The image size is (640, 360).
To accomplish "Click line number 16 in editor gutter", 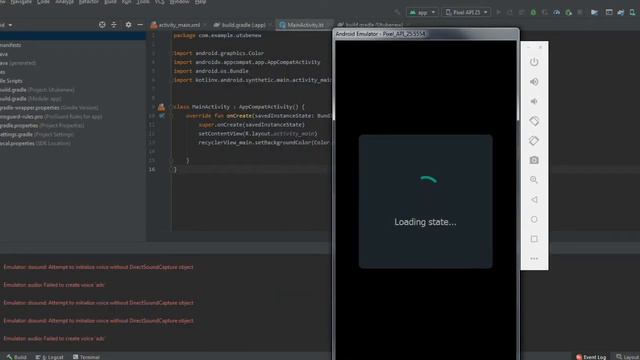I will [152, 169].
